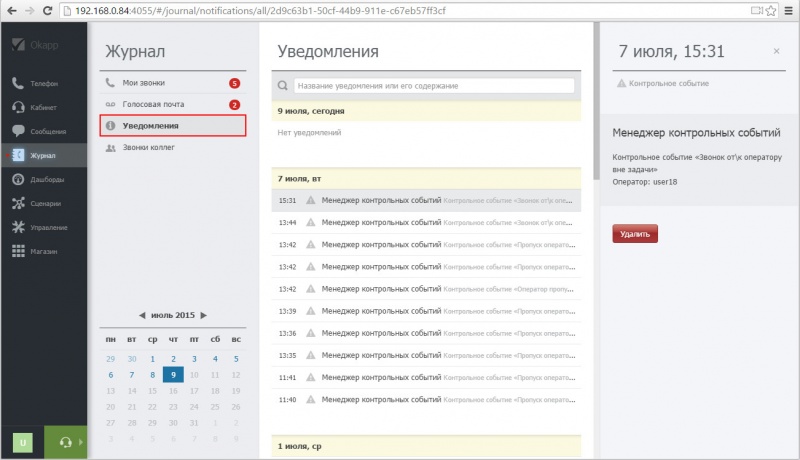This screenshot has height=460, width=800.
Task: Reload the browser page
Action: [x=47, y=10]
